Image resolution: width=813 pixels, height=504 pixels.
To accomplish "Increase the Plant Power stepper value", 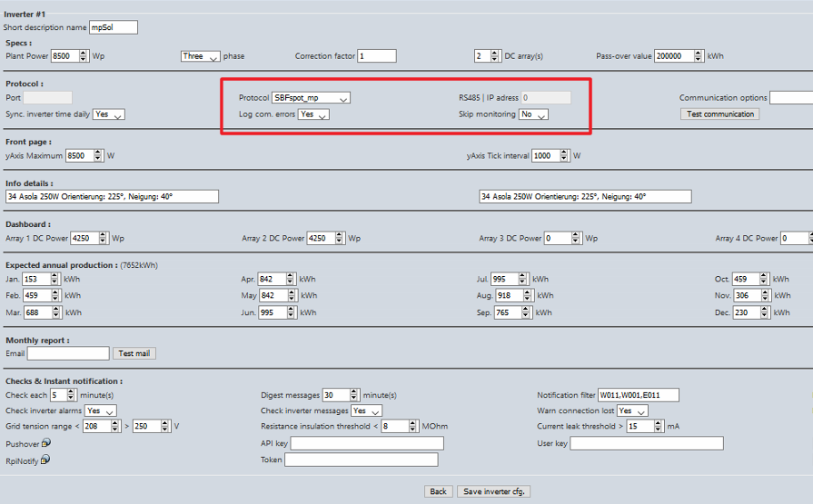I will [86, 53].
